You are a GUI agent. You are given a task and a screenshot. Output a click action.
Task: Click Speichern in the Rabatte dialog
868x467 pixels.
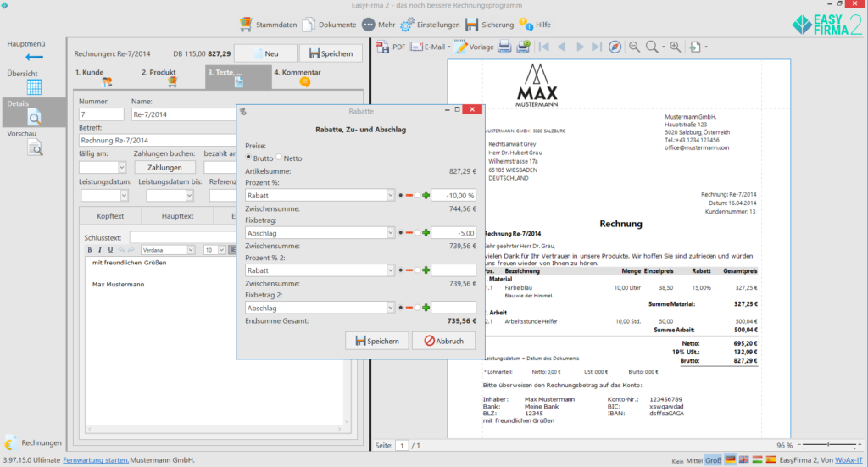click(377, 341)
